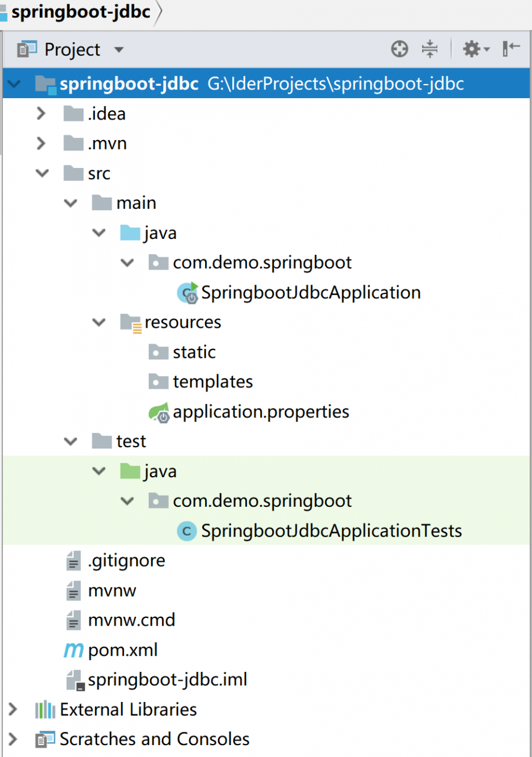This screenshot has height=757, width=532.
Task: Expand the .idea folder
Action: click(x=41, y=114)
